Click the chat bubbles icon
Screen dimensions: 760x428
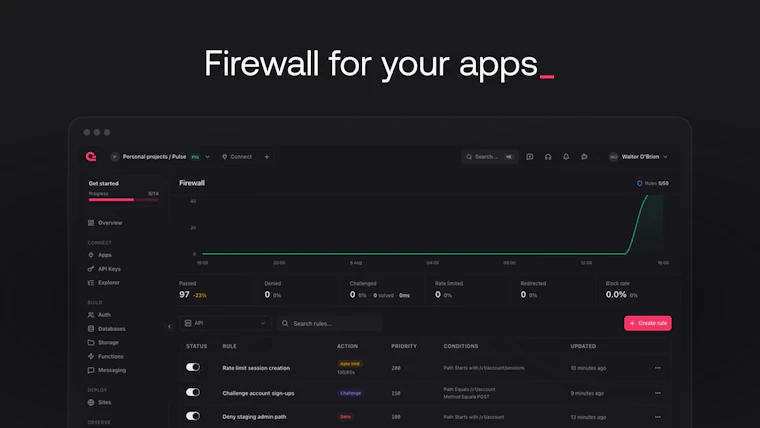click(585, 157)
